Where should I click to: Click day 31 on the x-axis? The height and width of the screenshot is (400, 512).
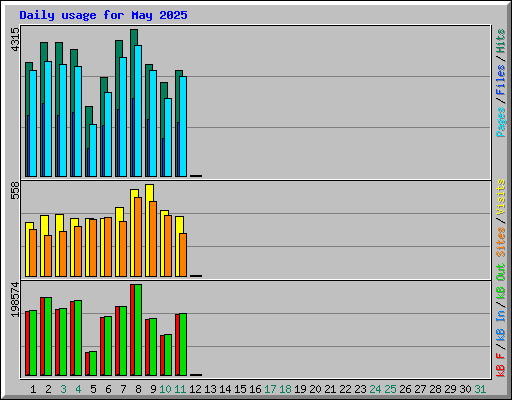[x=480, y=389]
